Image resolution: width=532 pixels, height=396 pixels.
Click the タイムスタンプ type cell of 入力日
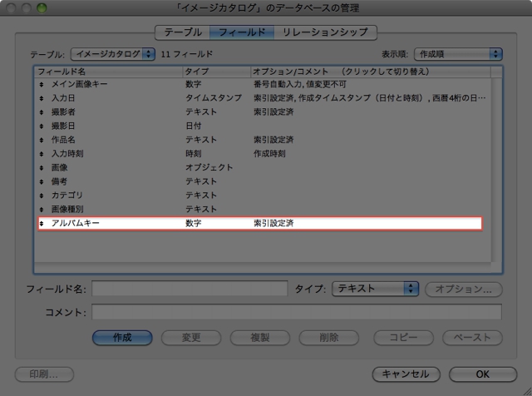pos(214,98)
